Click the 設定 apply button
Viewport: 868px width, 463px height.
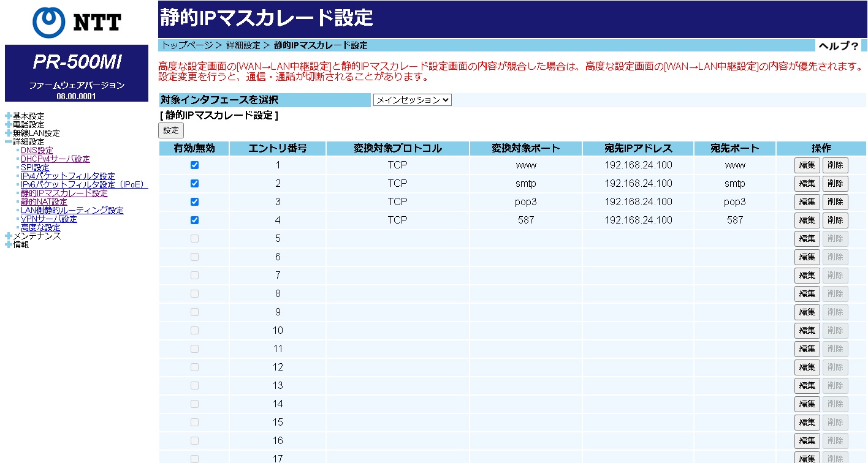tap(171, 130)
